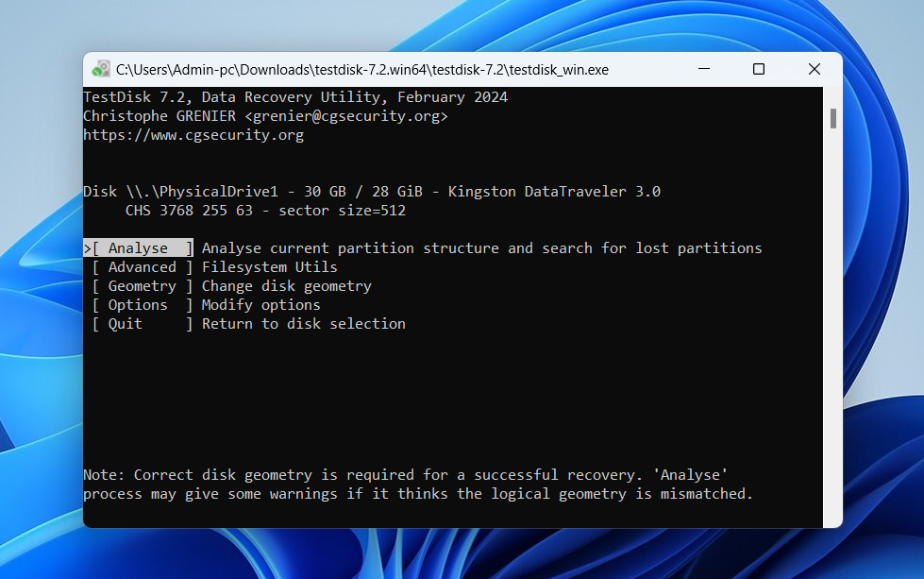Click the 'Filesystem Utils' description text

coord(269,267)
